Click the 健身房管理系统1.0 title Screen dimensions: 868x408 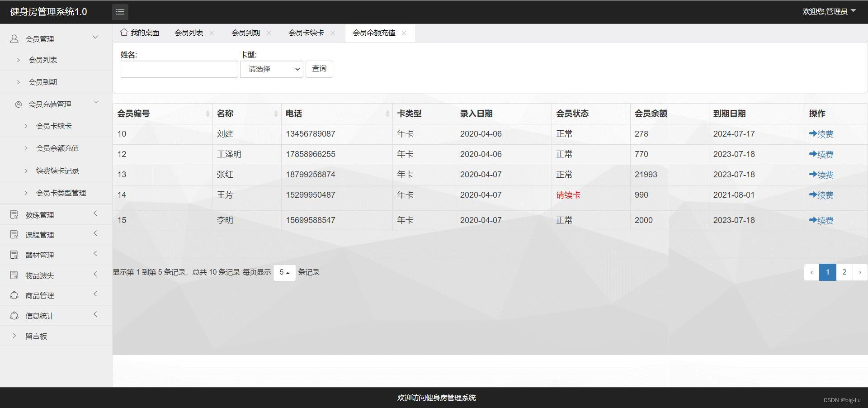[x=48, y=12]
